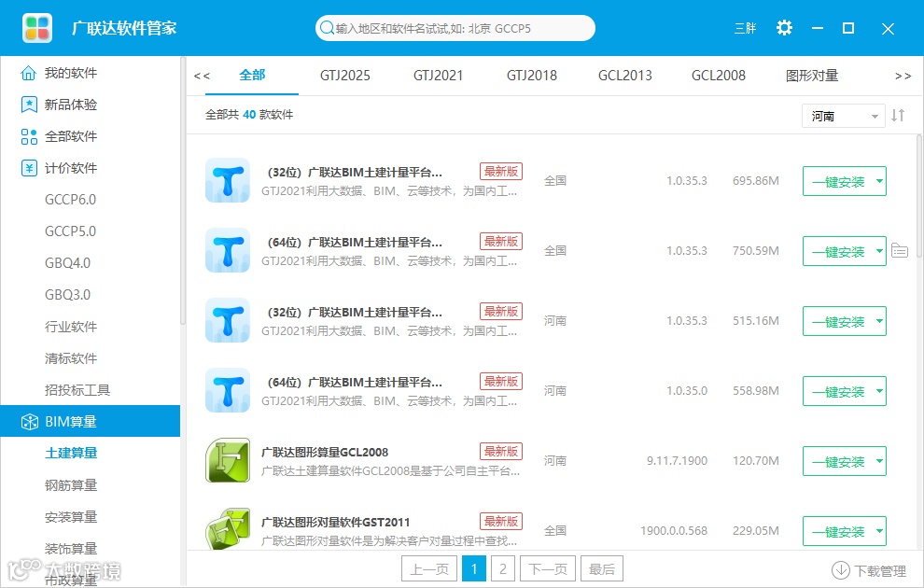This screenshot has height=588, width=924.
Task: Switch to the GTJ2025 tab
Action: click(344, 76)
